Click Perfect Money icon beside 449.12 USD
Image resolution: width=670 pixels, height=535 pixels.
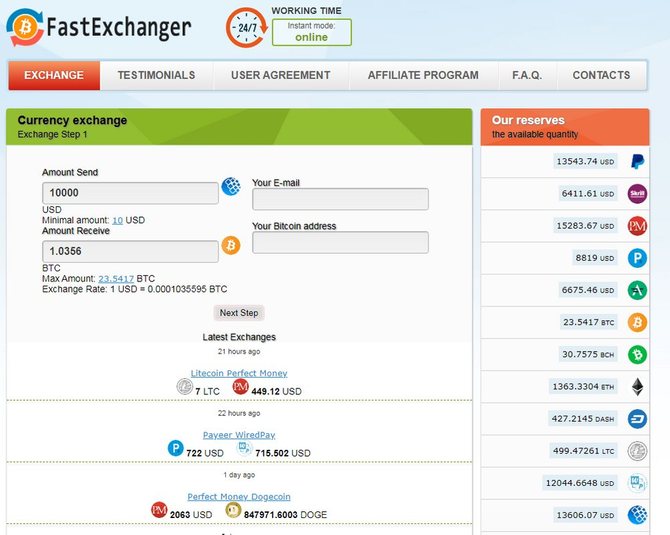click(x=240, y=386)
